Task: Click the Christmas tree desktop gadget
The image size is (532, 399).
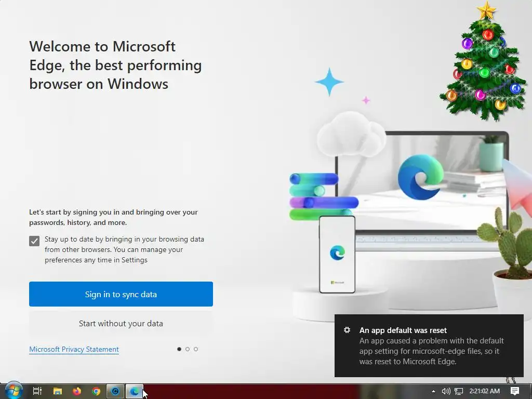Action: pos(485,61)
